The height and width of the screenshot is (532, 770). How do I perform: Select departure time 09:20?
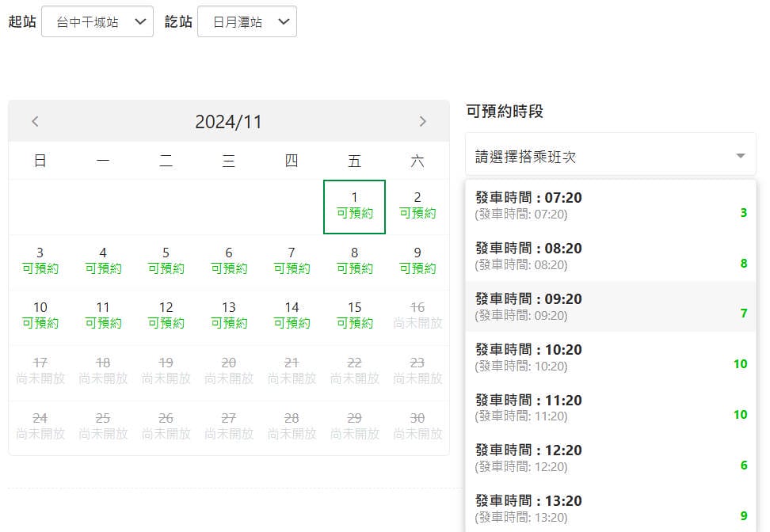point(611,306)
